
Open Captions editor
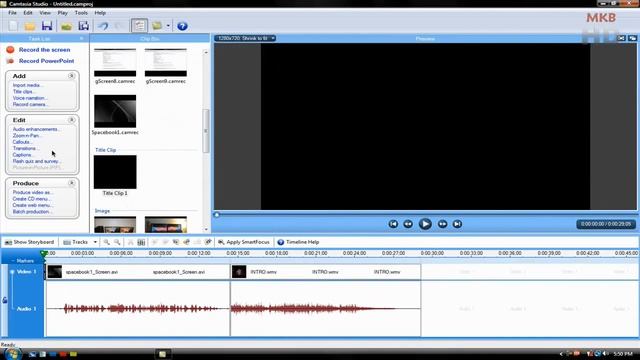click(22, 155)
